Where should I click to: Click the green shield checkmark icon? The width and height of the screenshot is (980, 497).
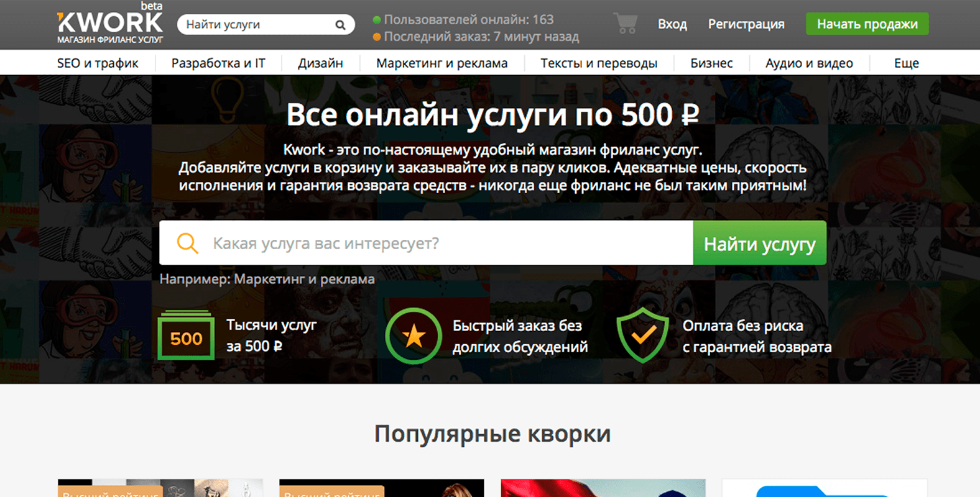tap(643, 335)
